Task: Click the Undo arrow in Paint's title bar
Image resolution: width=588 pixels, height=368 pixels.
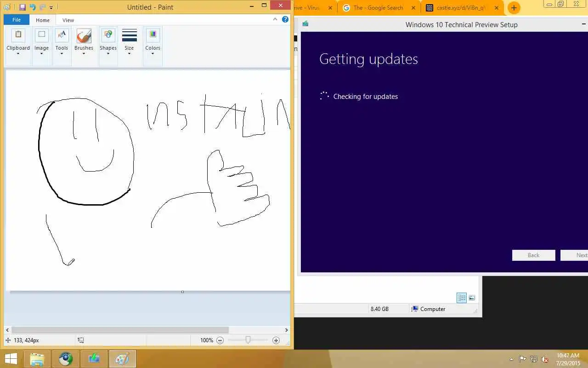Action: (32, 7)
